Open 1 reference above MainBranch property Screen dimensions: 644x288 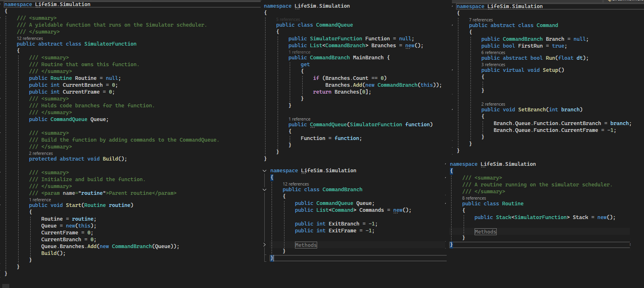click(x=299, y=52)
